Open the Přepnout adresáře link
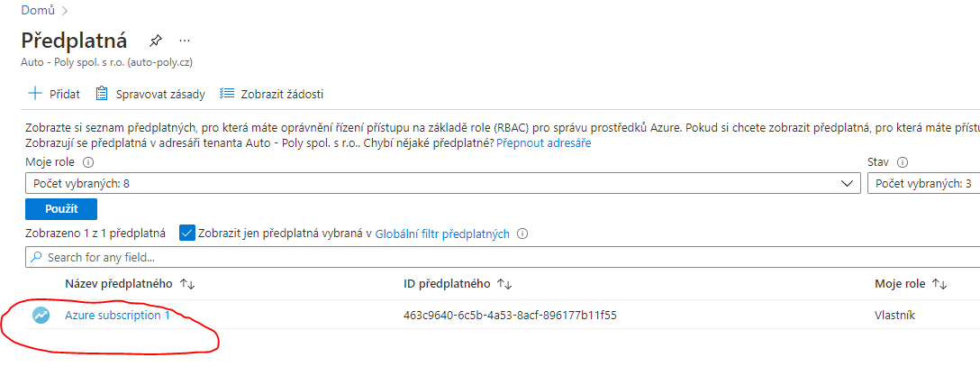This screenshot has height=376, width=980. (x=543, y=143)
